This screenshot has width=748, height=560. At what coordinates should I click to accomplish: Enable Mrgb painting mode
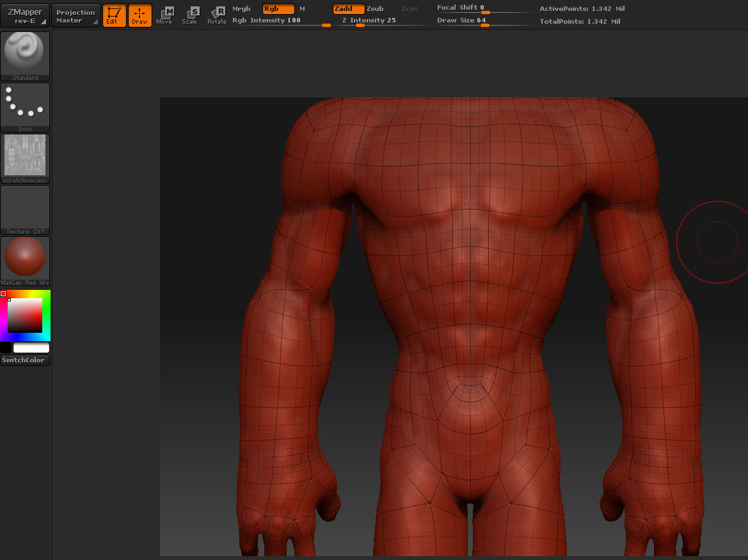pyautogui.click(x=241, y=8)
